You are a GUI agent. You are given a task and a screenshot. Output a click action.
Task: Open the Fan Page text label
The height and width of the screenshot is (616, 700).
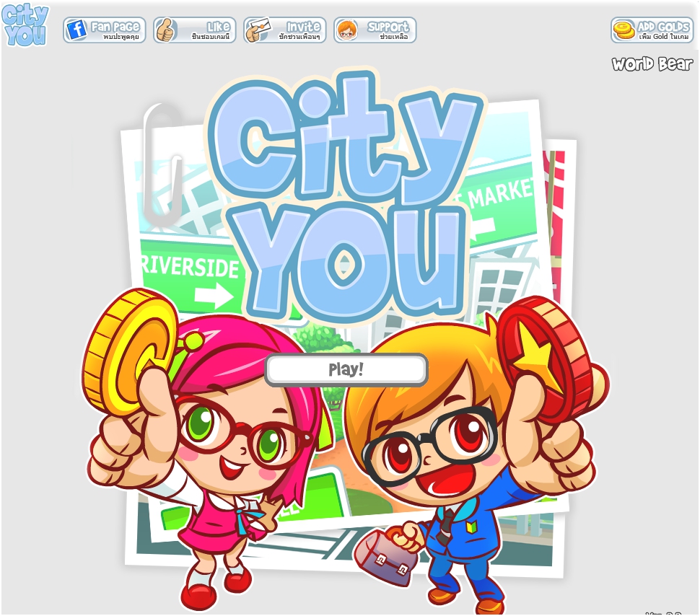[x=115, y=27]
